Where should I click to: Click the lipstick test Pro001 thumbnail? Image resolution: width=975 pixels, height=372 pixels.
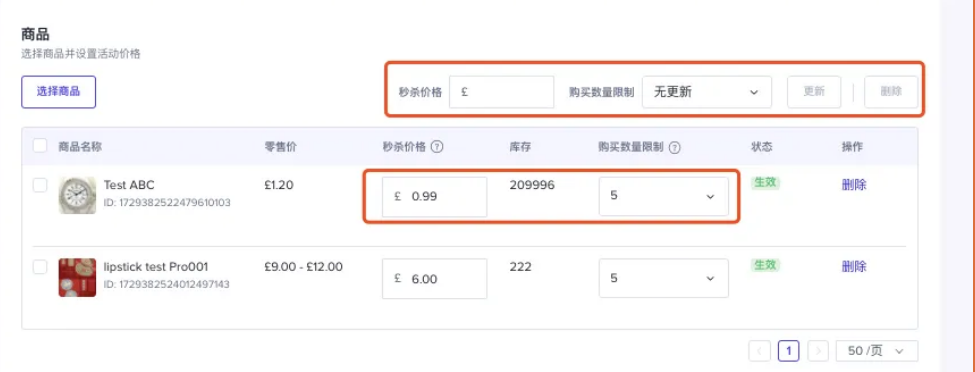pyautogui.click(x=77, y=277)
